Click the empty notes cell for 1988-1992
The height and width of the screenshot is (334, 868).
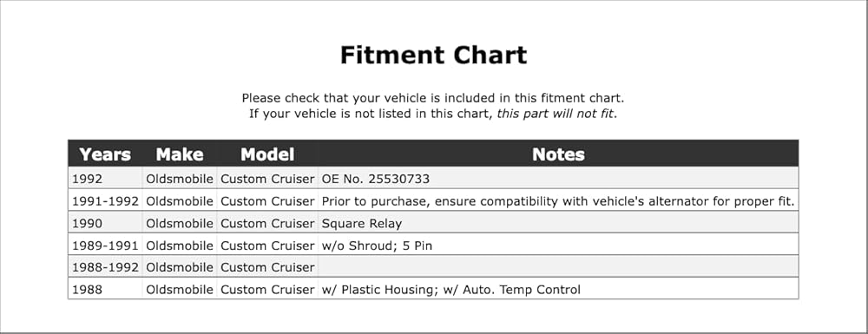[x=558, y=266]
